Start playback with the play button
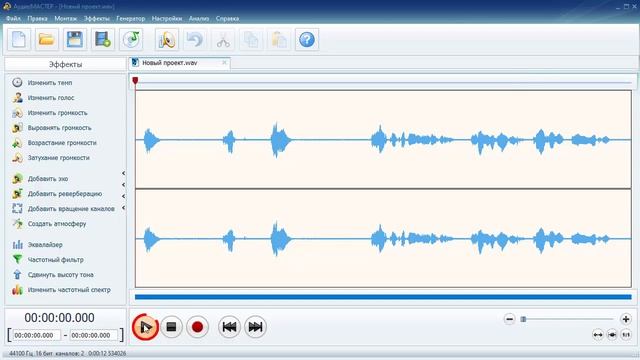Screen dimensions: 640x360 point(145,327)
